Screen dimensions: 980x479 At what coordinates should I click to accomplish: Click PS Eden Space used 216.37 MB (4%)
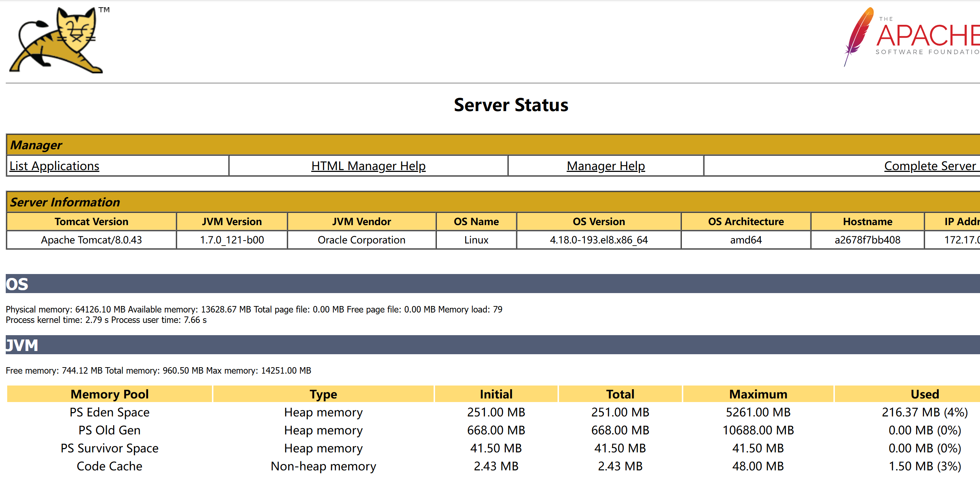(x=925, y=412)
